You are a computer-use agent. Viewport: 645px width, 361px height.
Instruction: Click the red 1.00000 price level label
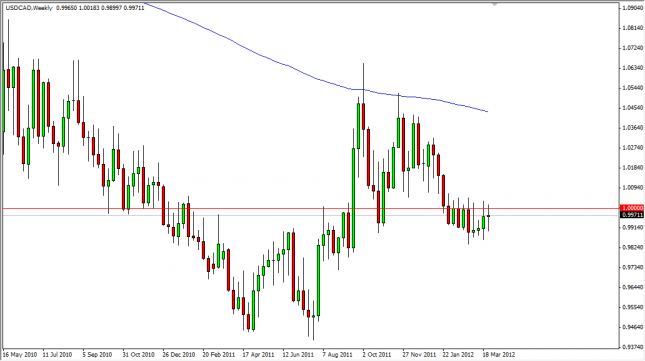pyautogui.click(x=632, y=208)
